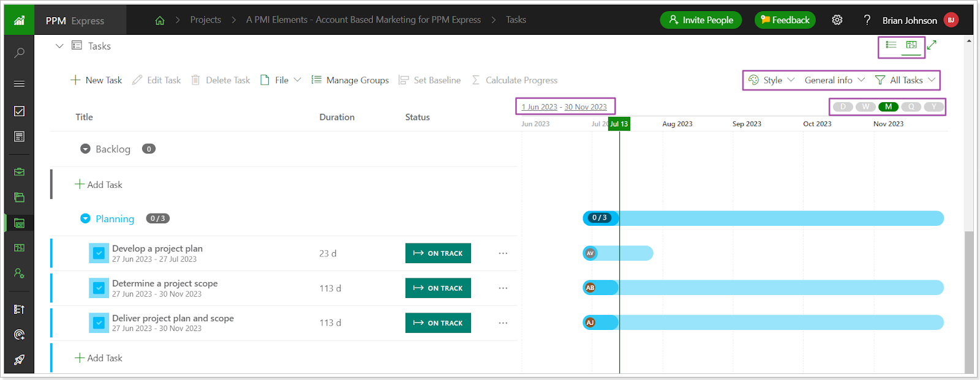
Task: Click the Feedback button
Action: click(x=785, y=20)
